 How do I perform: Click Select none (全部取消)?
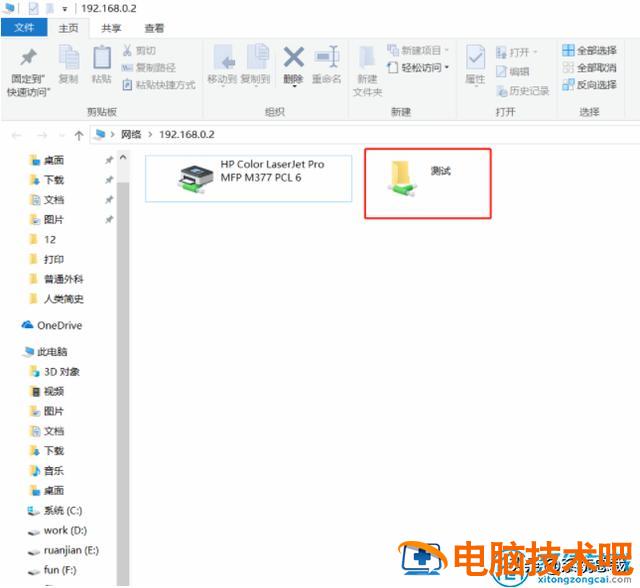pos(589,67)
